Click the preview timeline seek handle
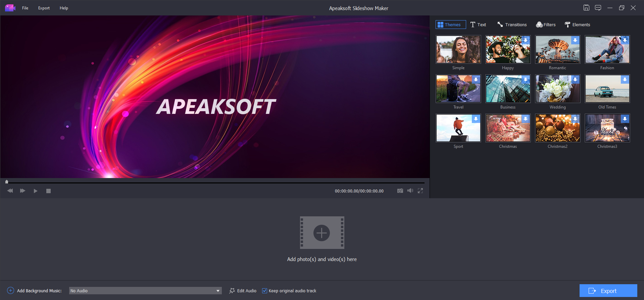The image size is (644, 300). pos(7,182)
